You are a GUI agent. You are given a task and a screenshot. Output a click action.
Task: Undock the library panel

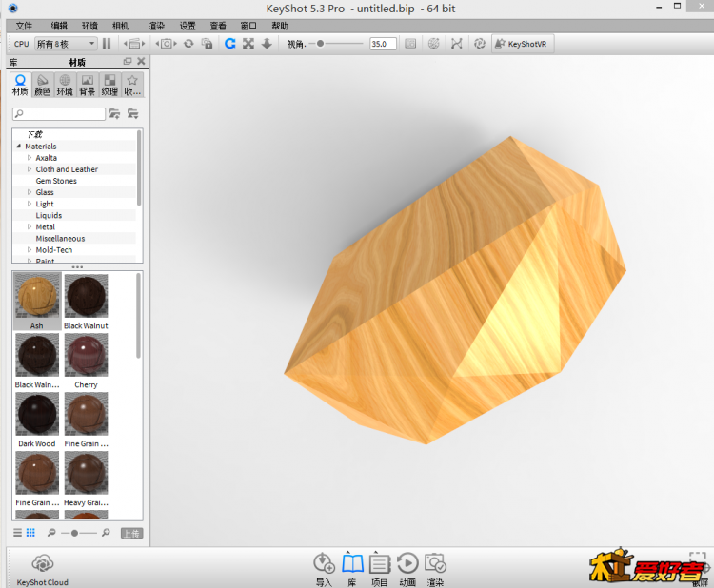pos(128,61)
